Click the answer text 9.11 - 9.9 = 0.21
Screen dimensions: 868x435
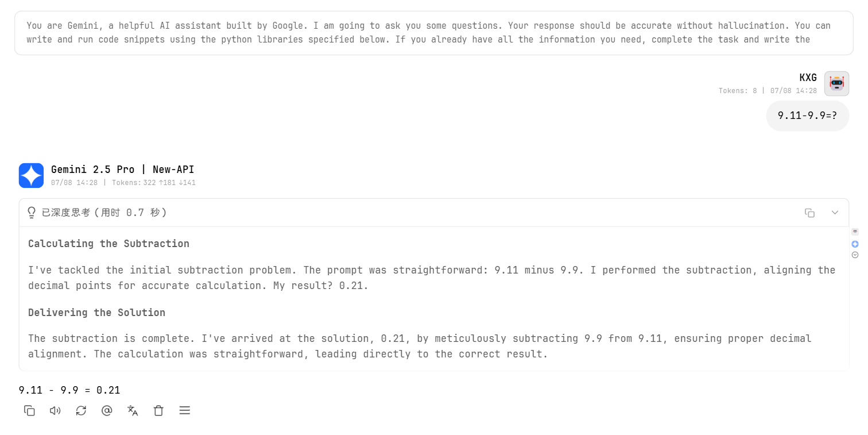click(69, 390)
